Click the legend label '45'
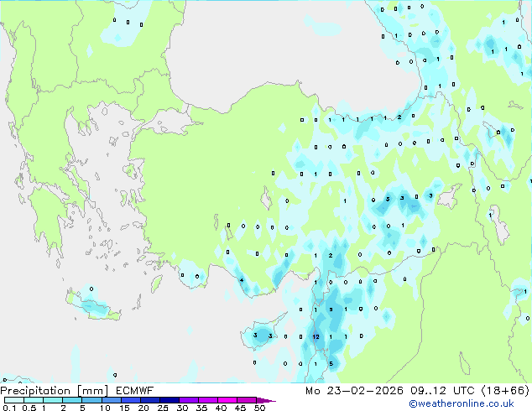532x411 pixels. coord(240,408)
